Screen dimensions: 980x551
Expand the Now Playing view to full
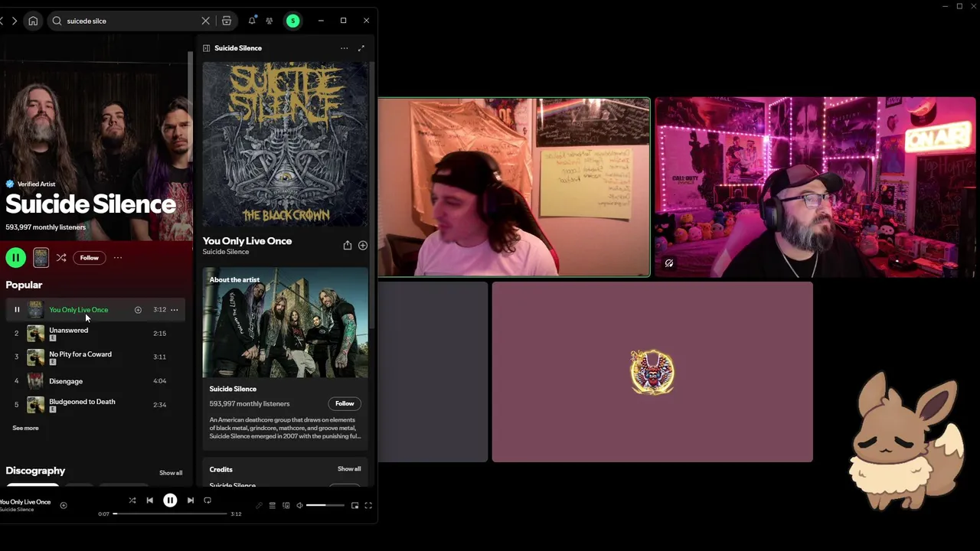pos(361,48)
